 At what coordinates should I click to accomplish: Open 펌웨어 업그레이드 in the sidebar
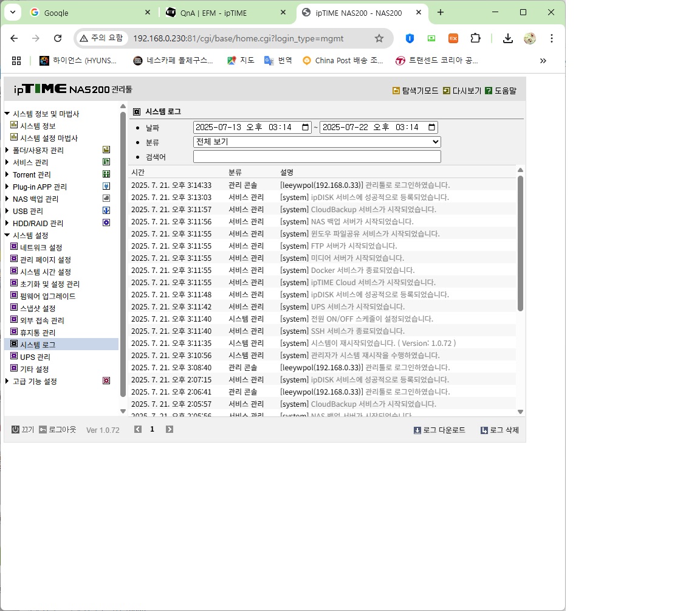point(48,296)
